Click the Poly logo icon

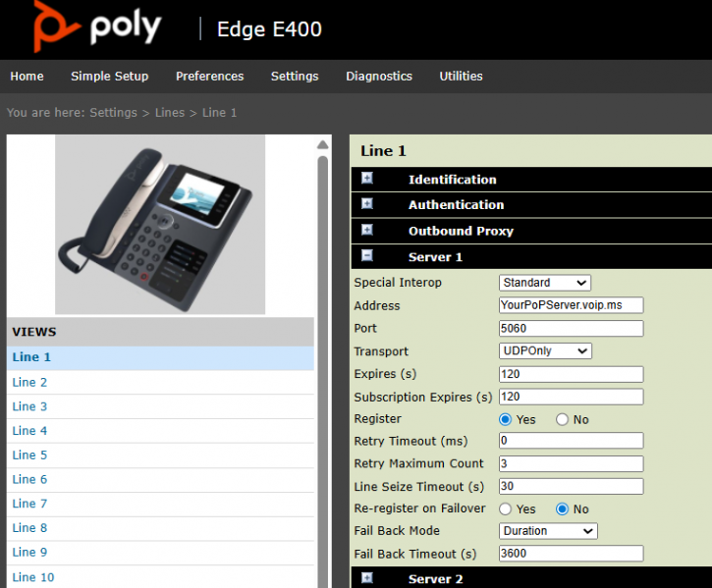(x=56, y=27)
